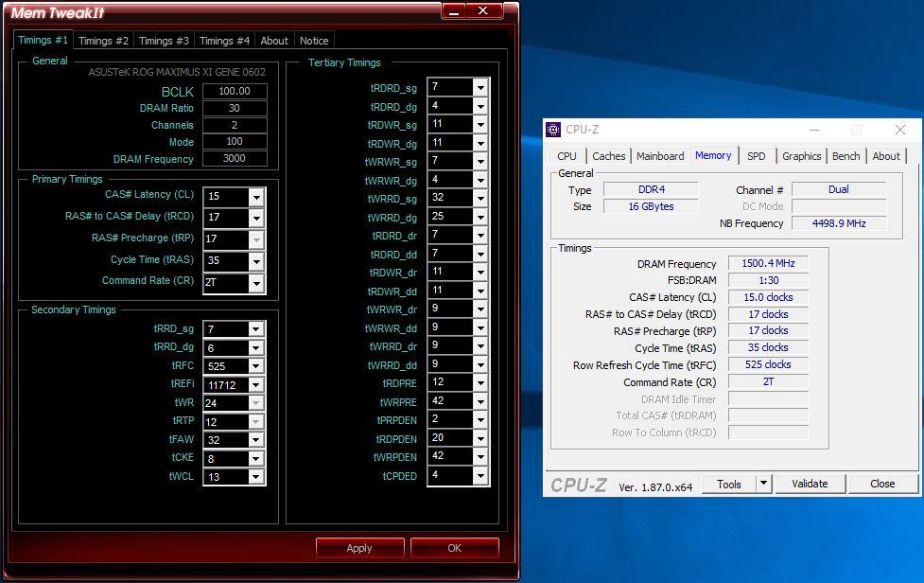924x583 pixels.
Task: Open the Bench tab in CPU-Z
Action: (x=846, y=156)
